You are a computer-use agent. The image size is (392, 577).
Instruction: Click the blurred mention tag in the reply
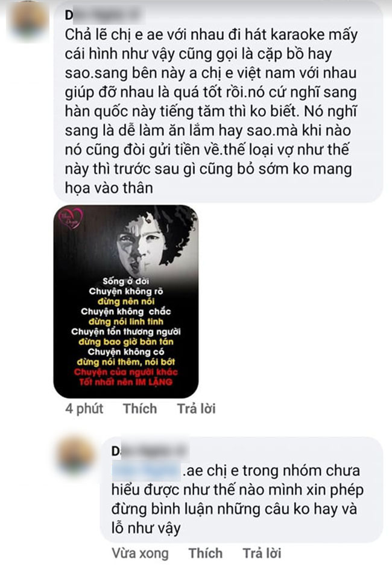point(145,471)
